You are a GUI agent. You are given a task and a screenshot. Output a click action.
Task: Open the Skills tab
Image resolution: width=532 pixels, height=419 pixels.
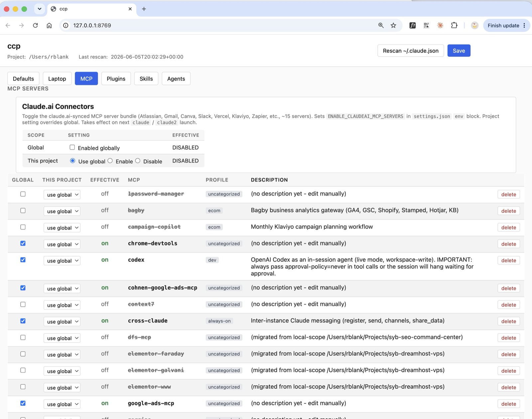coord(146,79)
